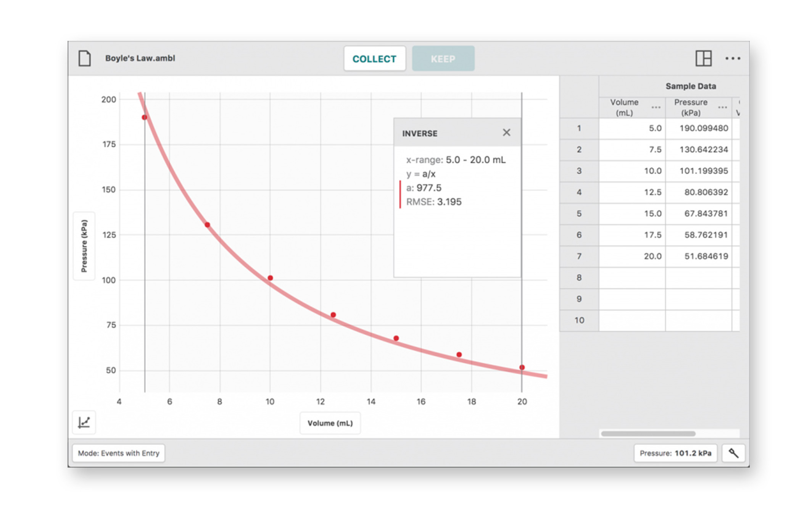The image size is (812, 518).
Task: Select the pressure cell 130.642234
Action: (x=699, y=150)
